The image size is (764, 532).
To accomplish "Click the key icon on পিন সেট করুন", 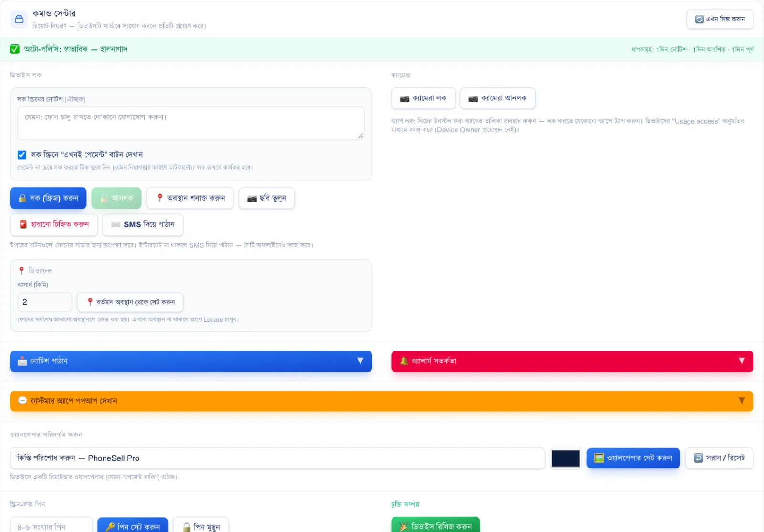I will (x=110, y=527).
